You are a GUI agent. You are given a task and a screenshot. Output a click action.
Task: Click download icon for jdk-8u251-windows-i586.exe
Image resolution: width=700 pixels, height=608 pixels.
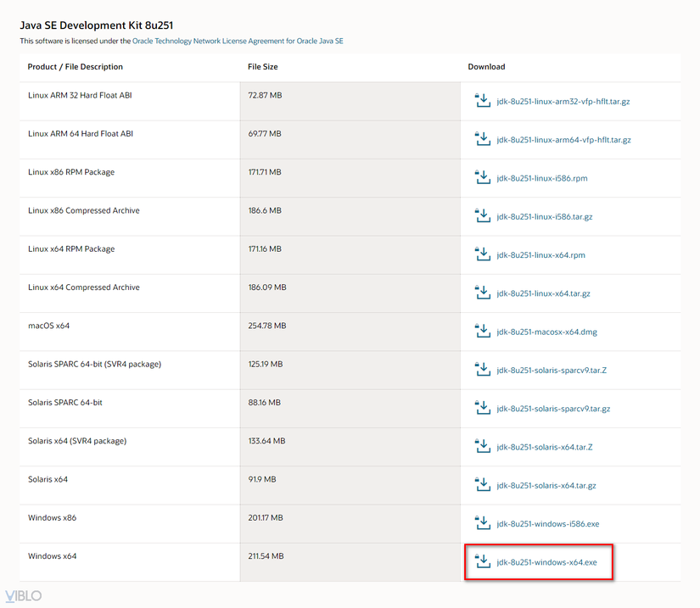482,523
